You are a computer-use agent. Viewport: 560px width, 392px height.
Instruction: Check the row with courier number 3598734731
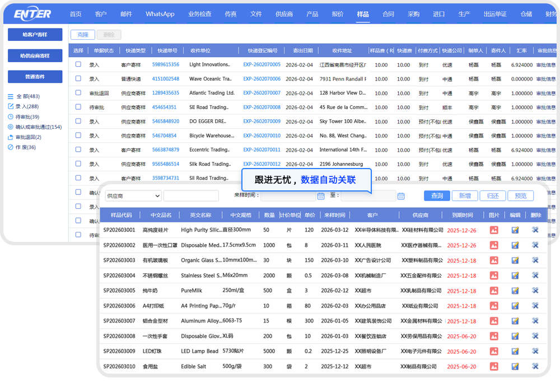78,178
